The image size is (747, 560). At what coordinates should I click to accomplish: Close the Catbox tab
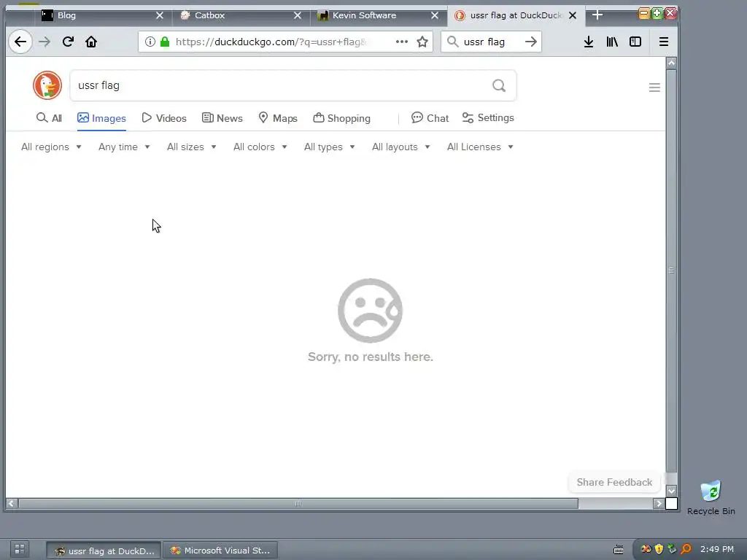(298, 15)
